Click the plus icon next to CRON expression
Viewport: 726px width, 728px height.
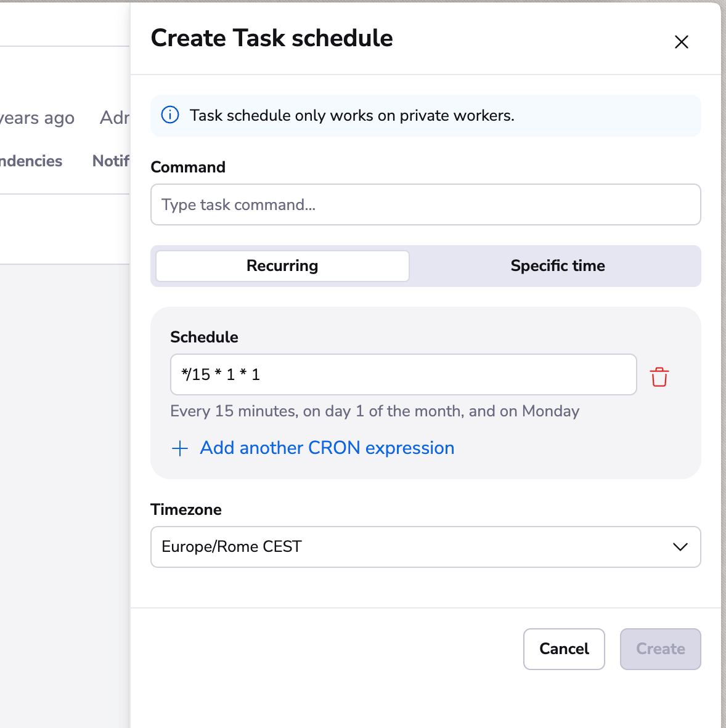(x=179, y=448)
